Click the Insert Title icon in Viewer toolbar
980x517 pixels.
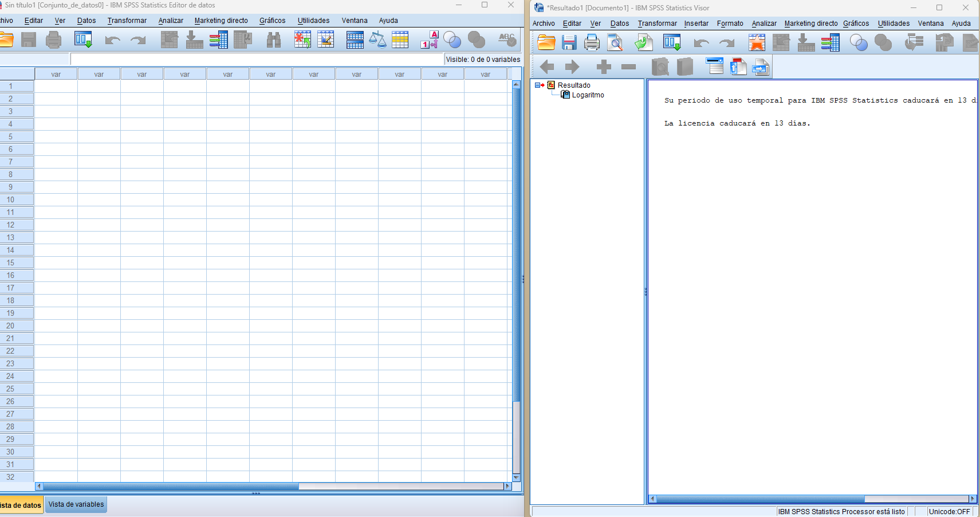(x=738, y=67)
